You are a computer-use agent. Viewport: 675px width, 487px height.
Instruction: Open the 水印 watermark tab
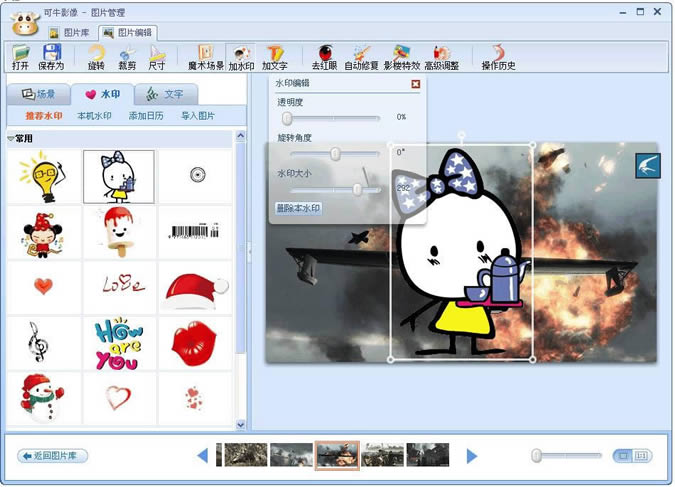coord(102,94)
